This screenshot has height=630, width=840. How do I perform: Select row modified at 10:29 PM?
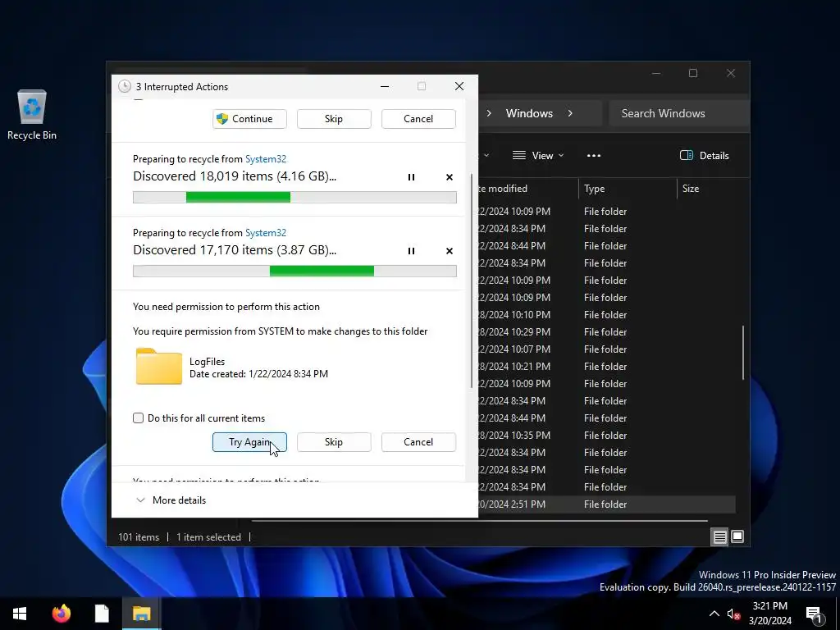pos(606,332)
